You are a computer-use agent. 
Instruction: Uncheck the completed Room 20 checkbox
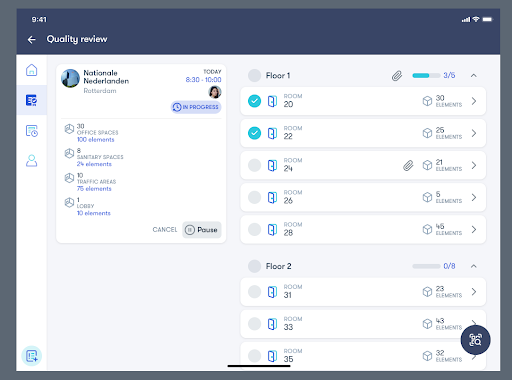[254, 101]
